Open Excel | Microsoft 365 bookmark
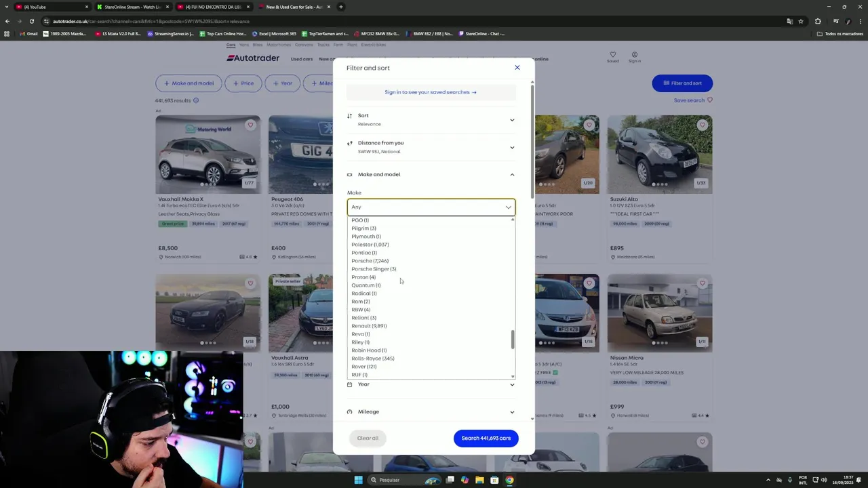The image size is (868, 488). 274,33
